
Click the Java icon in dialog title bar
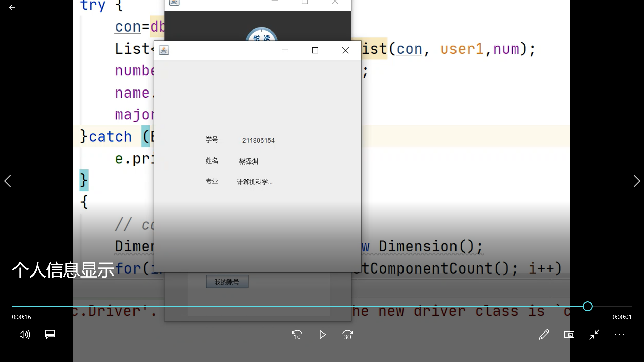pyautogui.click(x=164, y=50)
